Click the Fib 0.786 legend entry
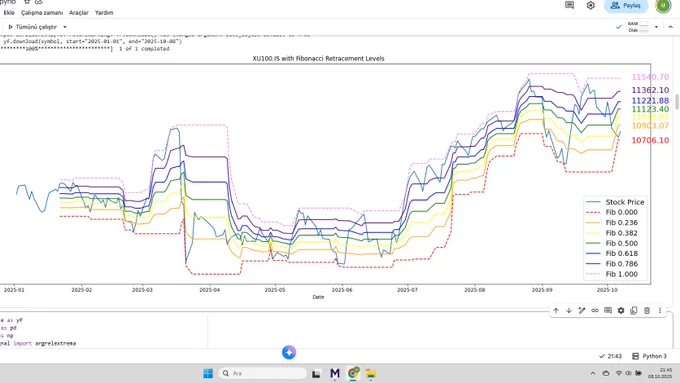Viewport: 680px width, 383px height. coord(612,264)
